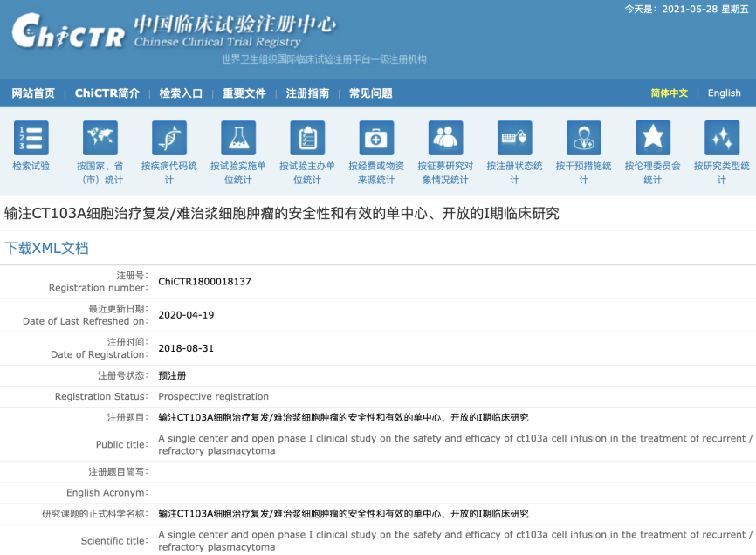The width and height of the screenshot is (756, 555).
Task: Switch language to 简体中文
Action: (x=670, y=93)
